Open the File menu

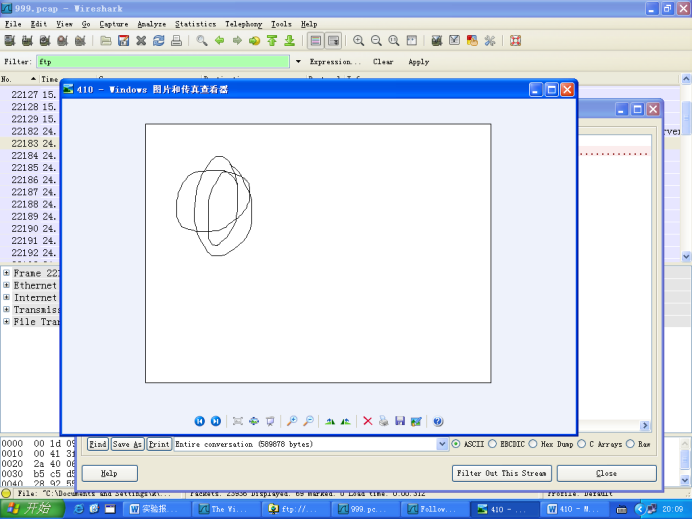pos(13,24)
